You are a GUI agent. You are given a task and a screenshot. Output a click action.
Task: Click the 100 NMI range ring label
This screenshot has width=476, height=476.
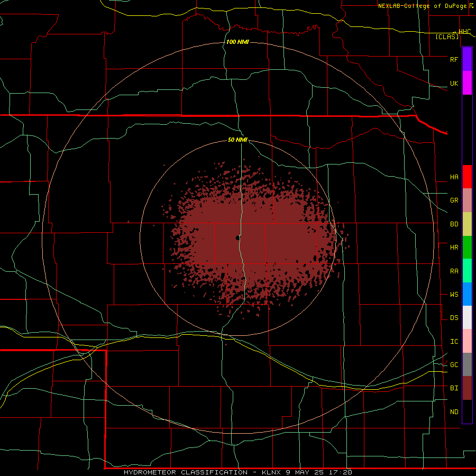237,42
